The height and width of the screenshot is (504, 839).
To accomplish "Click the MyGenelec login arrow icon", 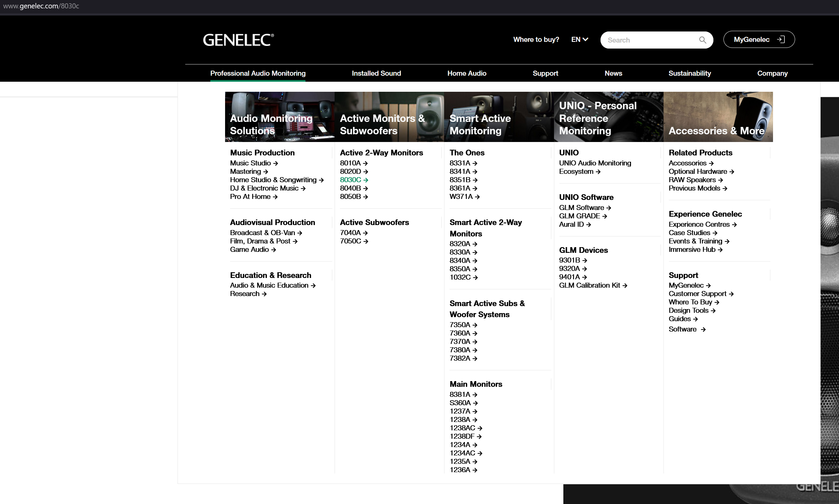I will [781, 40].
